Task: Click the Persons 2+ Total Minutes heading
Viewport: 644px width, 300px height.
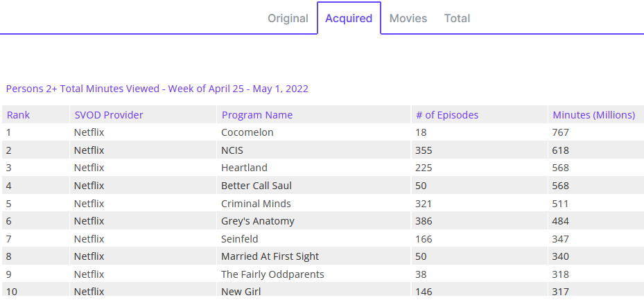Action: click(x=157, y=89)
